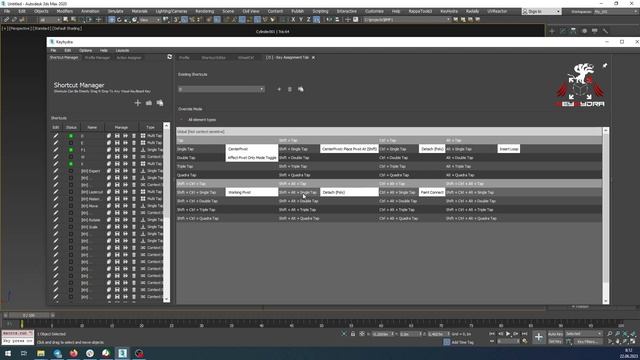The height and width of the screenshot is (360, 640).
Task: Toggle status checkbox for [KH] Scale
Action: click(x=71, y=227)
